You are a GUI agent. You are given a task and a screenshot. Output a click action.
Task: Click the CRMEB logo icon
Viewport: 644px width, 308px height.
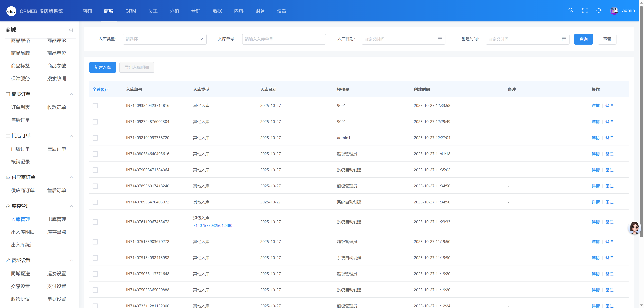(x=11, y=11)
